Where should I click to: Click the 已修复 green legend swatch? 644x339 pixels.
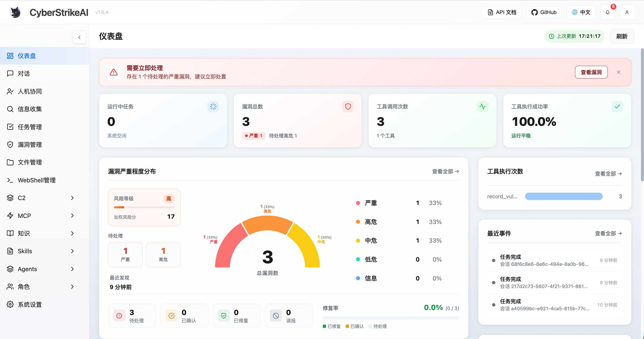click(x=325, y=326)
